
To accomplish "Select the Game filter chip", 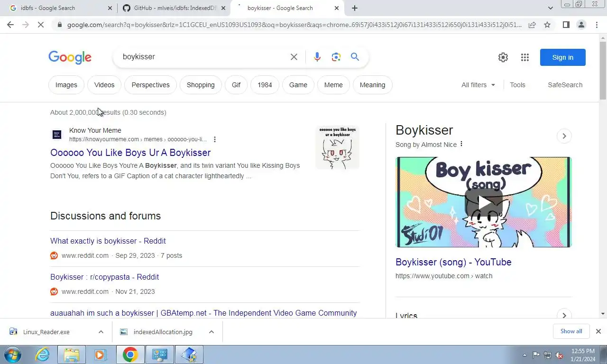I will click(x=298, y=85).
